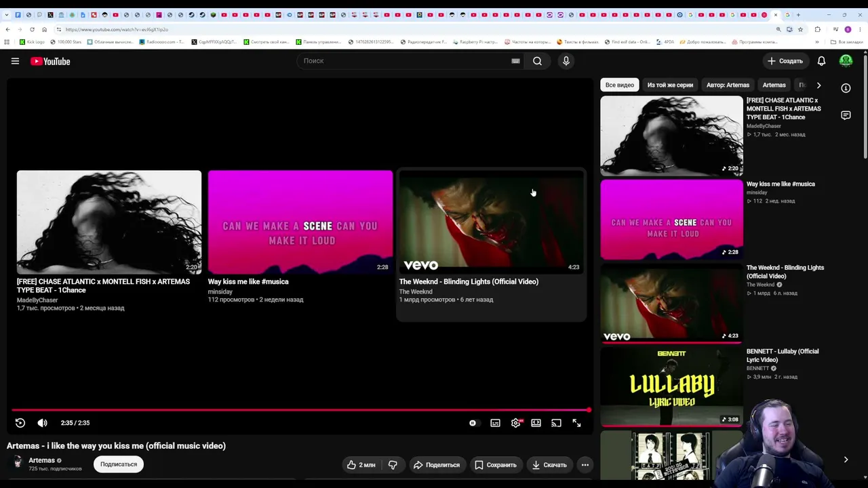Subscribe with the Подписаться button
This screenshot has width=868, height=488.
click(119, 464)
